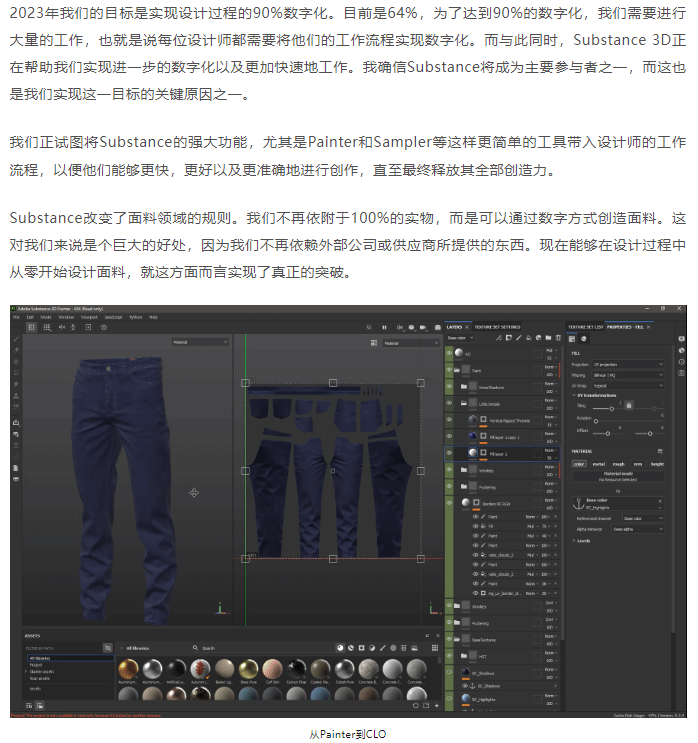Select the DenseShadows folder layer
Image resolution: width=698 pixels, height=743 pixels.
(502, 387)
